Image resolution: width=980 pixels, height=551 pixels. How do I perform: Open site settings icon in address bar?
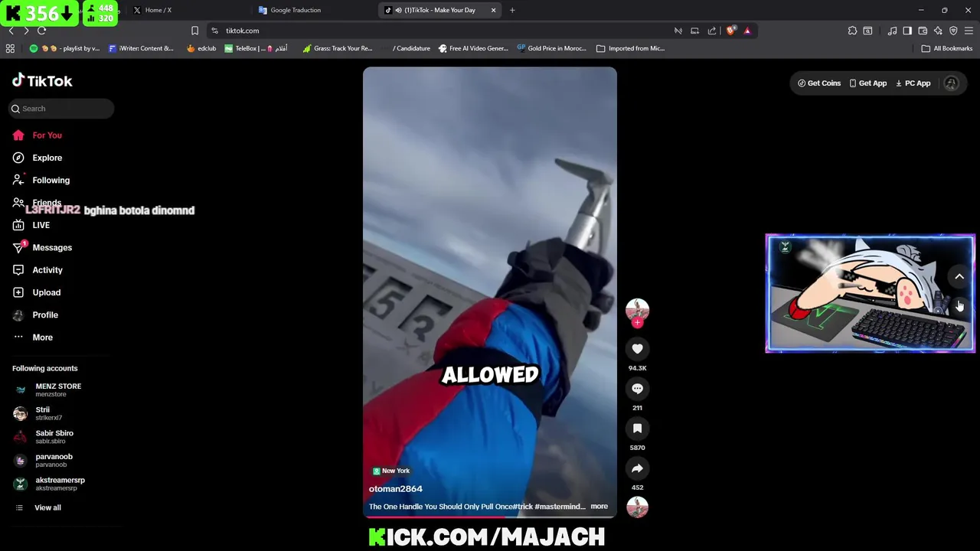pos(215,31)
